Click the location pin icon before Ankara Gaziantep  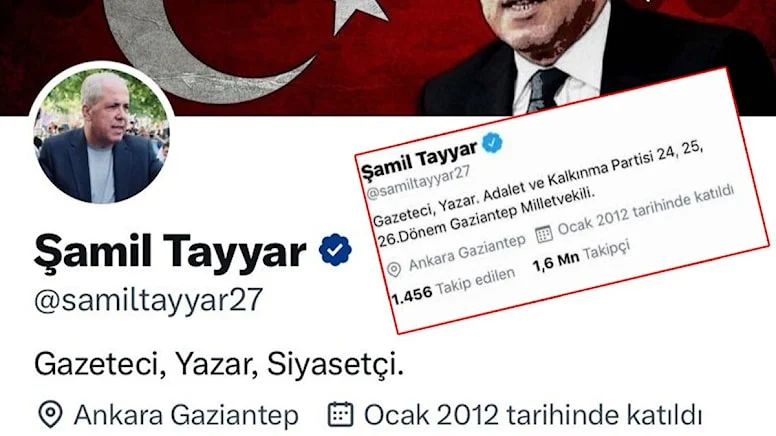[x=50, y=415]
